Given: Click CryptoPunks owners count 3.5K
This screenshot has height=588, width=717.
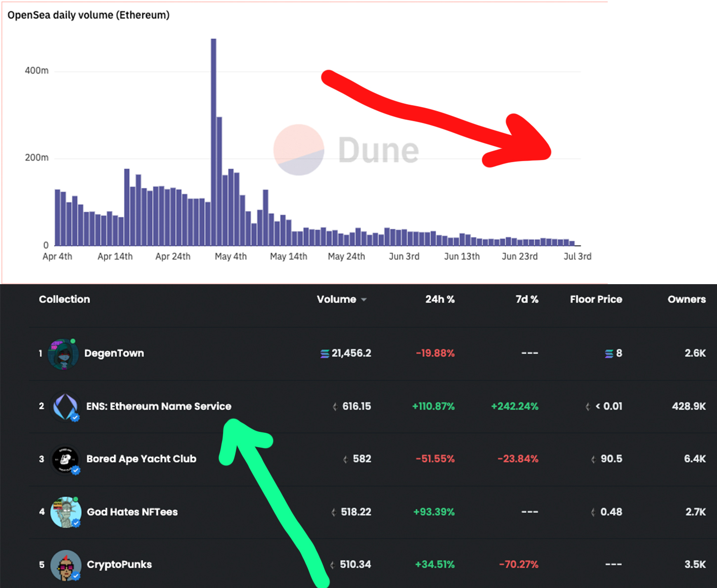Looking at the screenshot, I should (x=695, y=564).
